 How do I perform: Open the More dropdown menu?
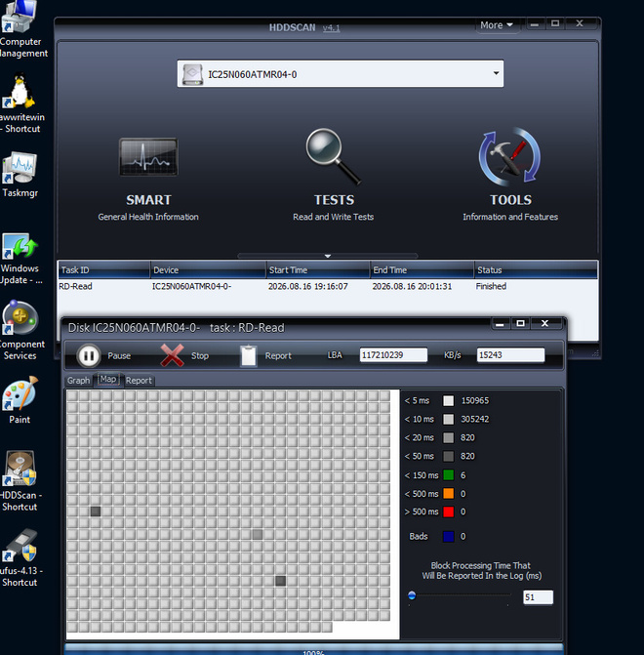[x=496, y=25]
